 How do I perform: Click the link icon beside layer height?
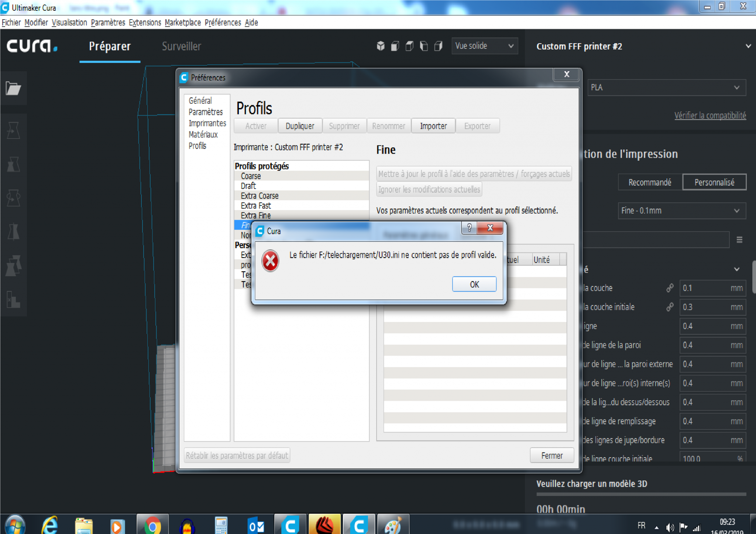670,288
